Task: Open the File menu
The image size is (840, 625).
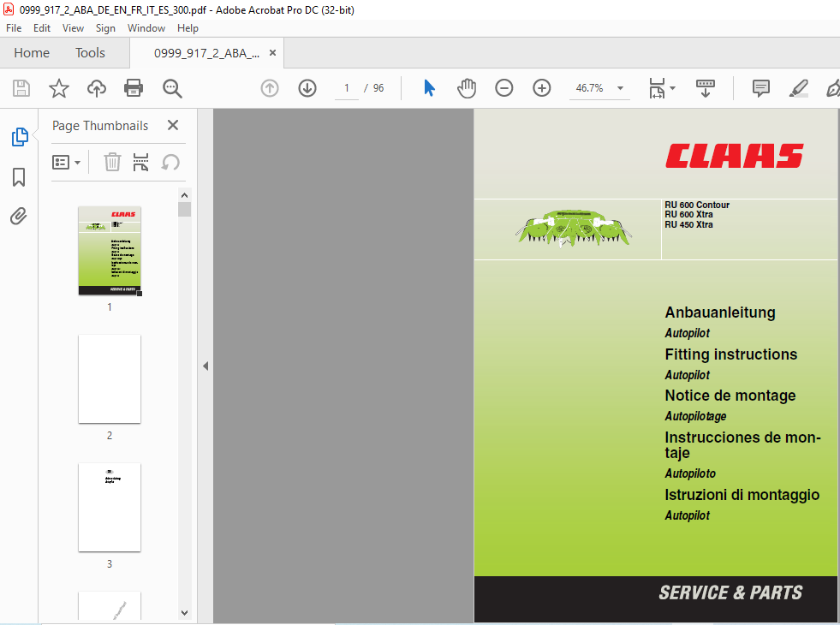Action: 14,28
